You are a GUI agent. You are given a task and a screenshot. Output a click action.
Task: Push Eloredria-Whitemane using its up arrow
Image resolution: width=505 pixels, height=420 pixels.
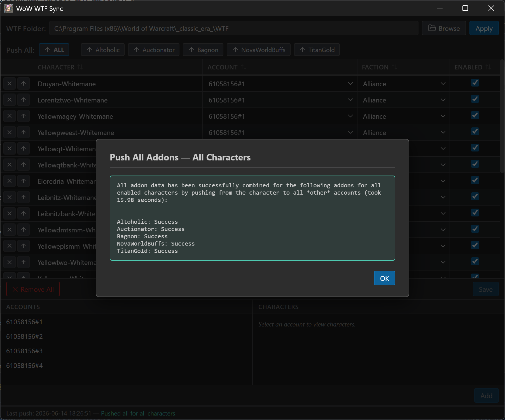[24, 181]
